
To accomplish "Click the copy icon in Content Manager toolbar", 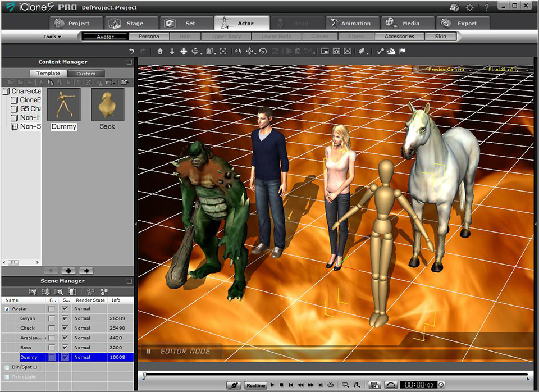I will 51,83.
